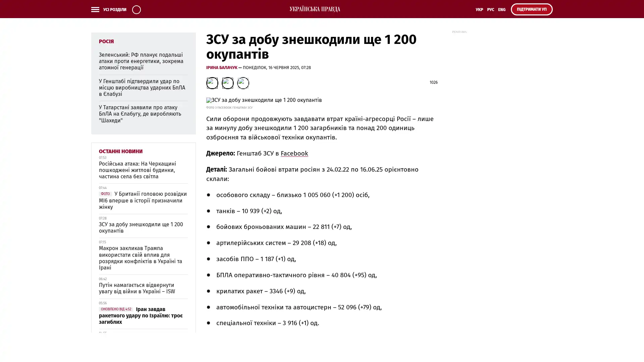644x362 pixels.
Task: Click the Українська правда logo
Action: [315, 9]
